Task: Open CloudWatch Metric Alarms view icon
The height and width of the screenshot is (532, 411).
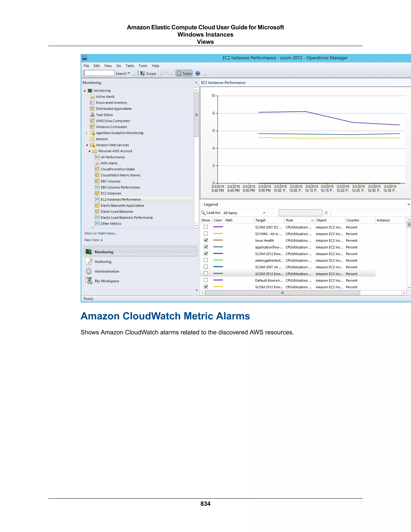Action: click(x=97, y=175)
